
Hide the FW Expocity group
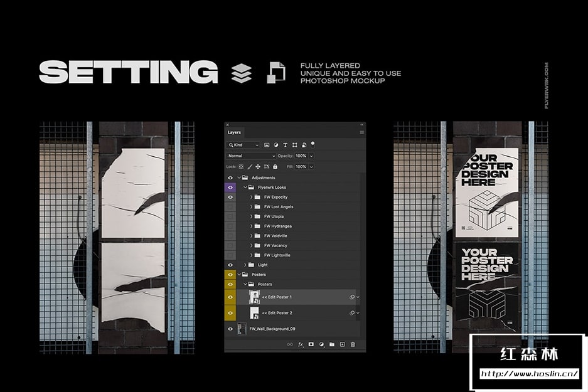pos(230,197)
